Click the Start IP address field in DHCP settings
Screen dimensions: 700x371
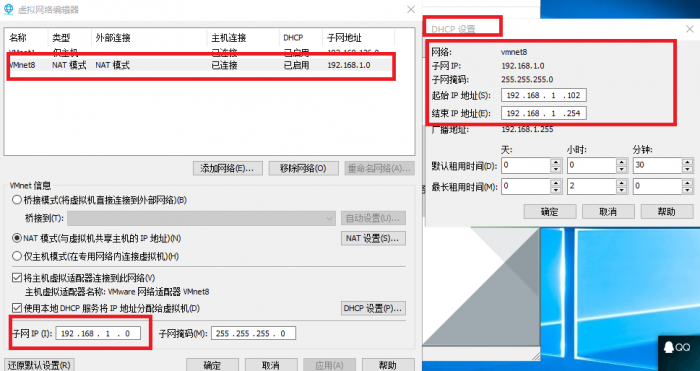pos(544,95)
